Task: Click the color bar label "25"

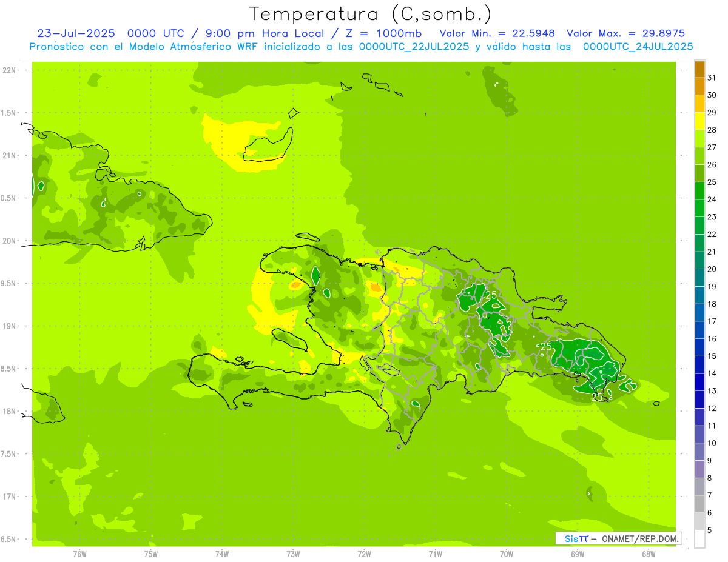Action: pyautogui.click(x=712, y=182)
